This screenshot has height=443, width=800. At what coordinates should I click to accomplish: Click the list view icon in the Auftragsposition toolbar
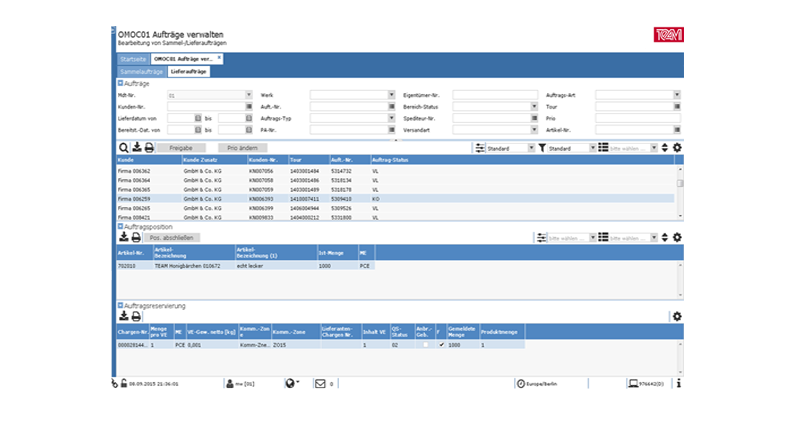pos(603,237)
